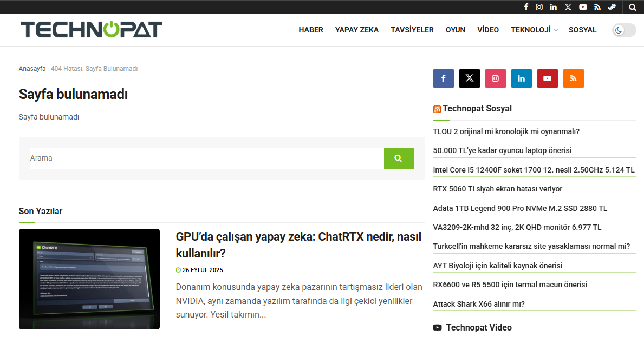This screenshot has height=337, width=644.
Task: Open '50.000 TL'ye kadar oyuncu laptop' topic
Action: coord(502,150)
